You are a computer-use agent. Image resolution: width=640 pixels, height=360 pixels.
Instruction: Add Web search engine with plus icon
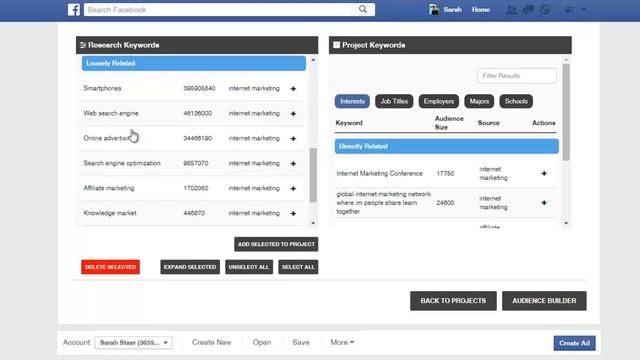click(293, 113)
